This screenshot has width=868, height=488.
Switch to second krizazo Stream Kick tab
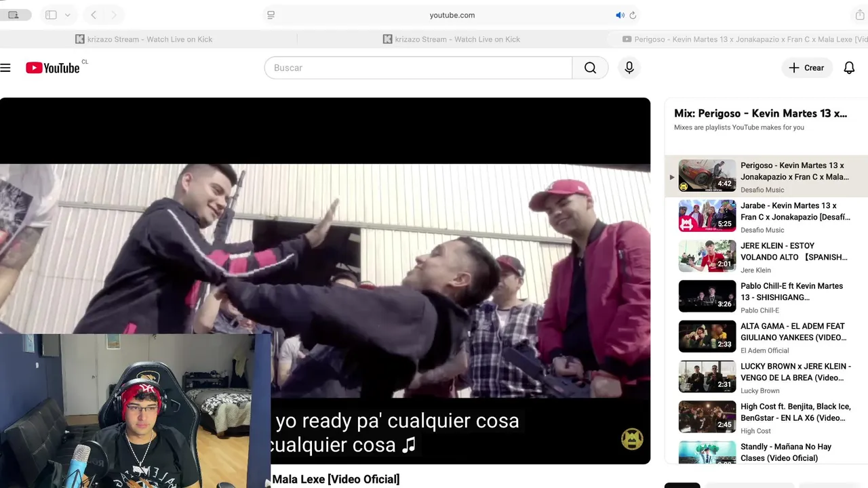pyautogui.click(x=452, y=39)
